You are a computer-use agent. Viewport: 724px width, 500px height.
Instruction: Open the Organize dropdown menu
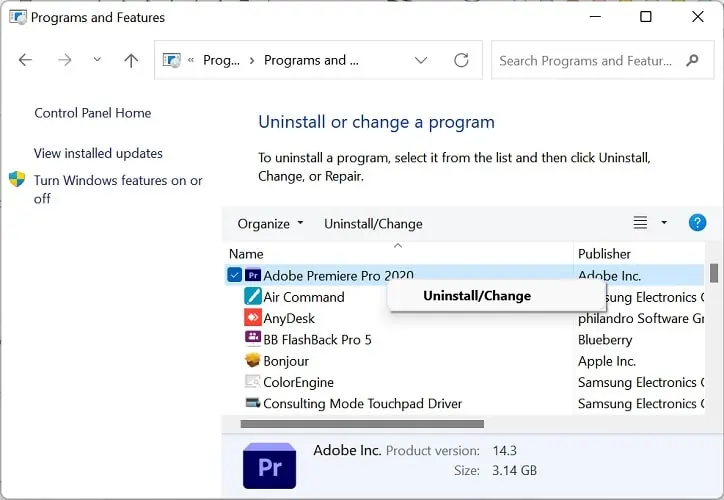tap(270, 224)
